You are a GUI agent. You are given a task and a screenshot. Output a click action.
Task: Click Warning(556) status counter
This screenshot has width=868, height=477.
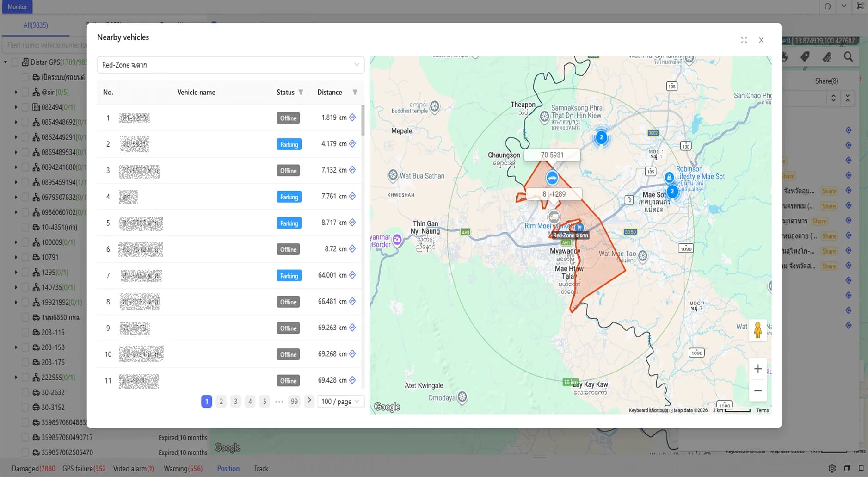[183, 468]
